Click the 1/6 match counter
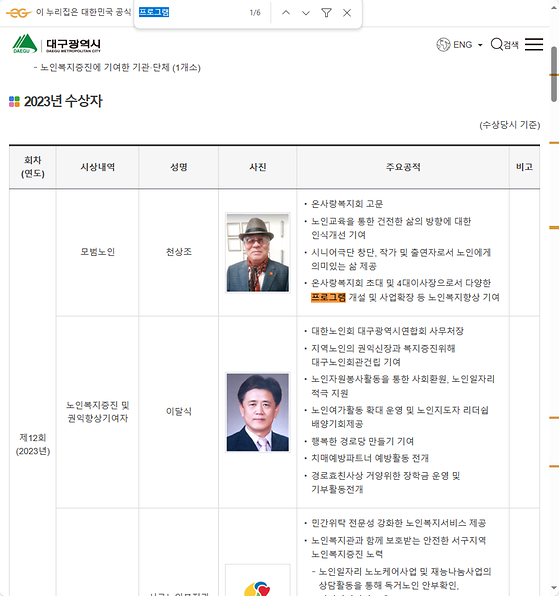 255,13
